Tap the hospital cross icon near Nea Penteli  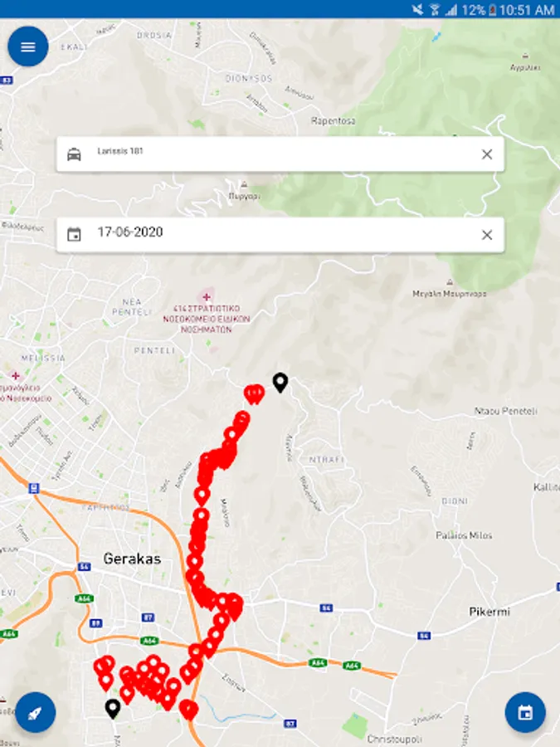(x=207, y=297)
